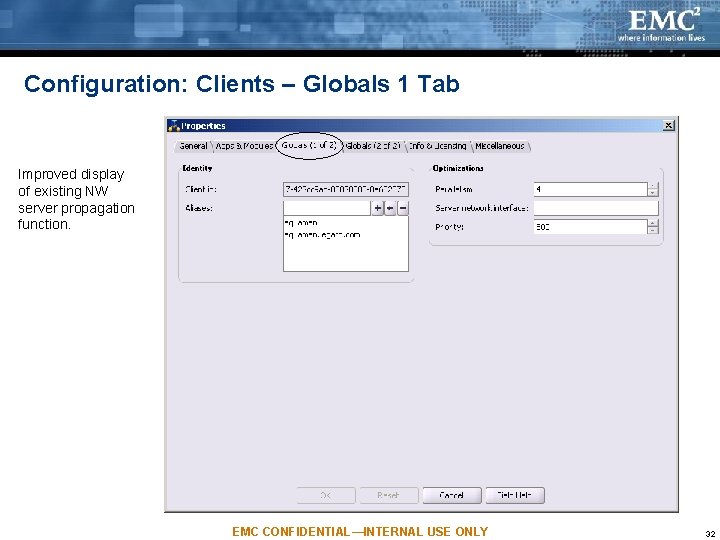Click the add alias plus button
Screen dimensions: 720x540
point(377,208)
